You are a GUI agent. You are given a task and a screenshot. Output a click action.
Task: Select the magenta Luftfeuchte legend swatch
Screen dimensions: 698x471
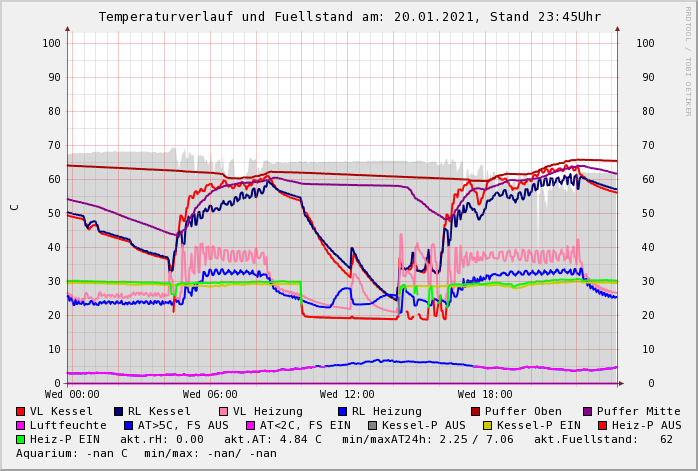coord(20,426)
